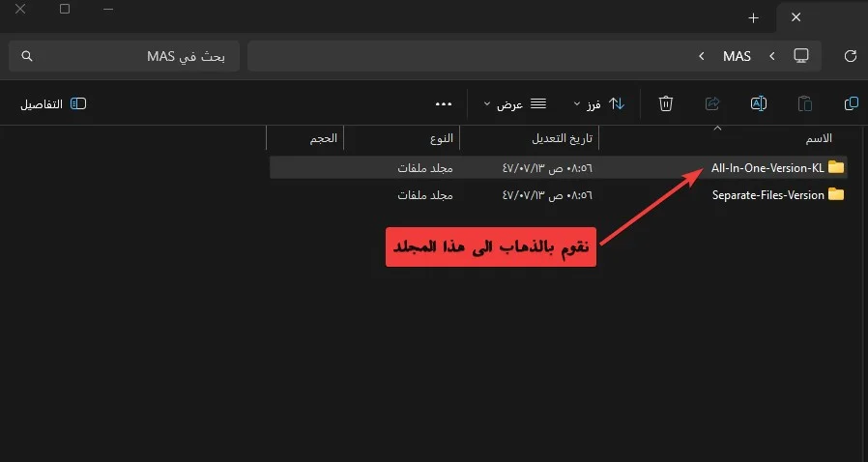Click the Paste clipboard icon

pyautogui.click(x=805, y=103)
